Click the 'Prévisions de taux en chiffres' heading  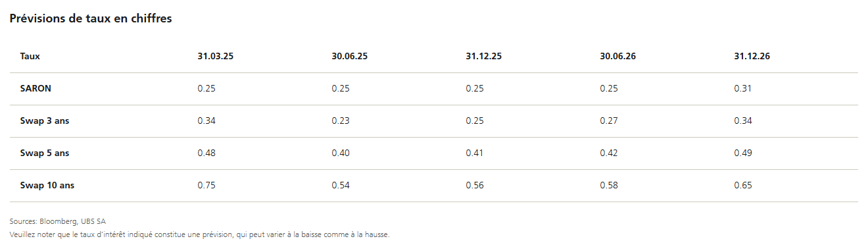tap(91, 18)
